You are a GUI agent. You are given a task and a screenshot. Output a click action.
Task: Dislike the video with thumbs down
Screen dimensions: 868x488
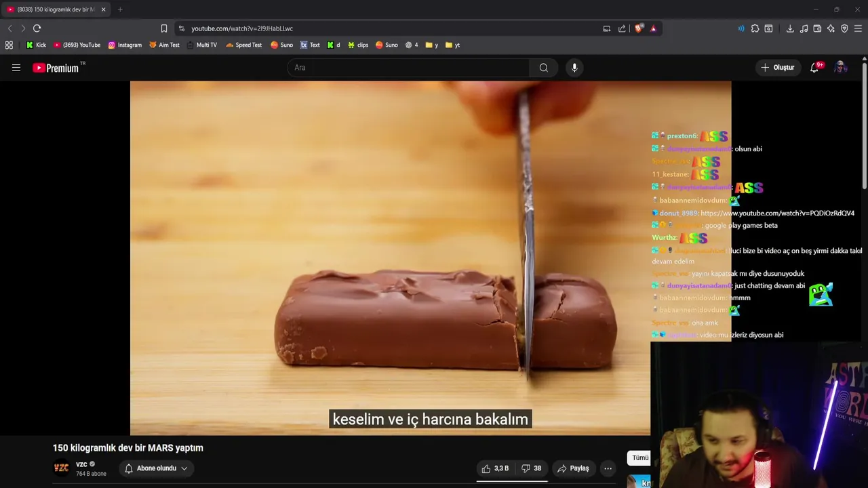point(531,468)
